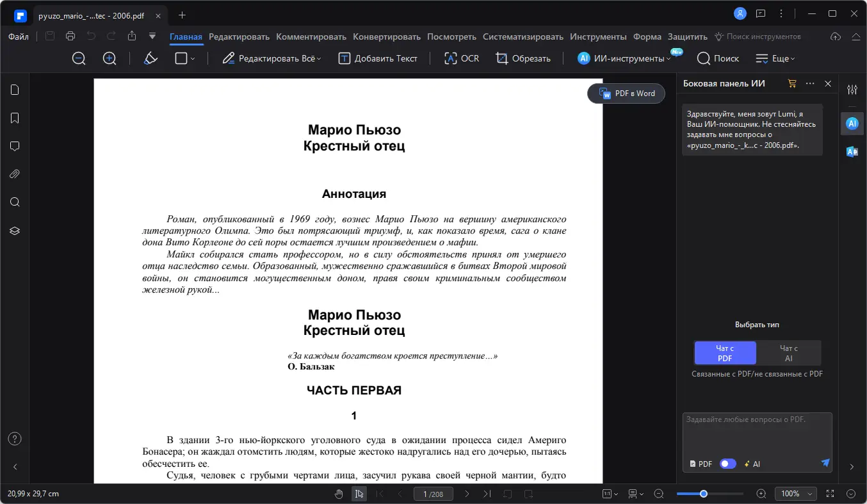Open the Comments panel in the sidebar
The image size is (867, 504).
coord(14,146)
